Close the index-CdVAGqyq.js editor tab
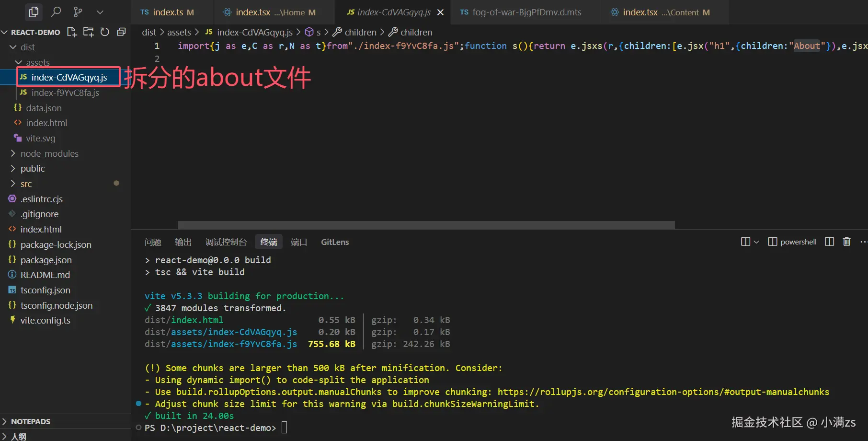This screenshot has width=868, height=441. [440, 12]
